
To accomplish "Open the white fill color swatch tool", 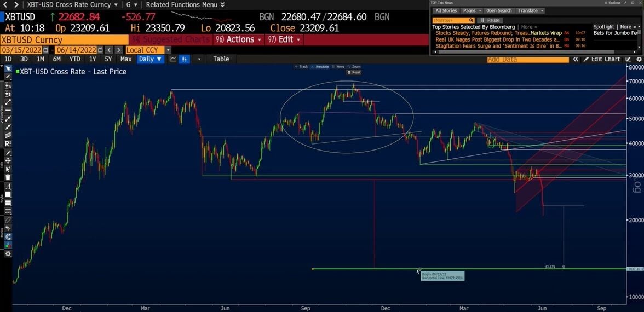I will 8,194.
